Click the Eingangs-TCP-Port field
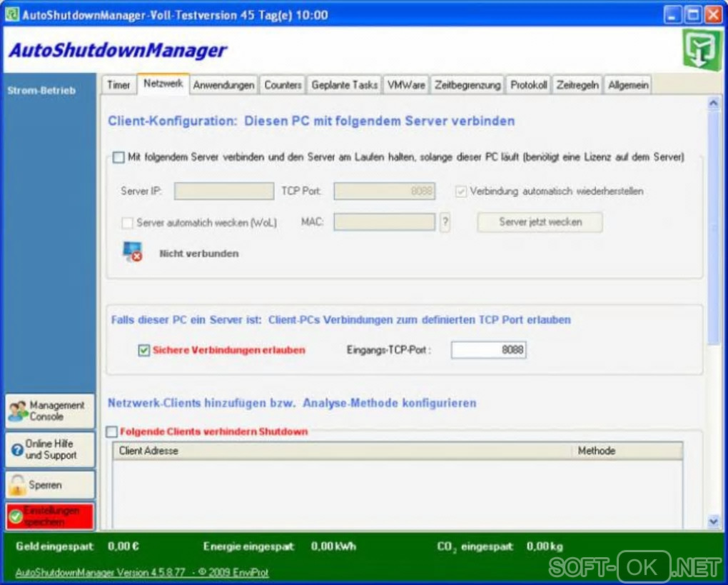Screen dimensions: 728x585 (x=488, y=350)
